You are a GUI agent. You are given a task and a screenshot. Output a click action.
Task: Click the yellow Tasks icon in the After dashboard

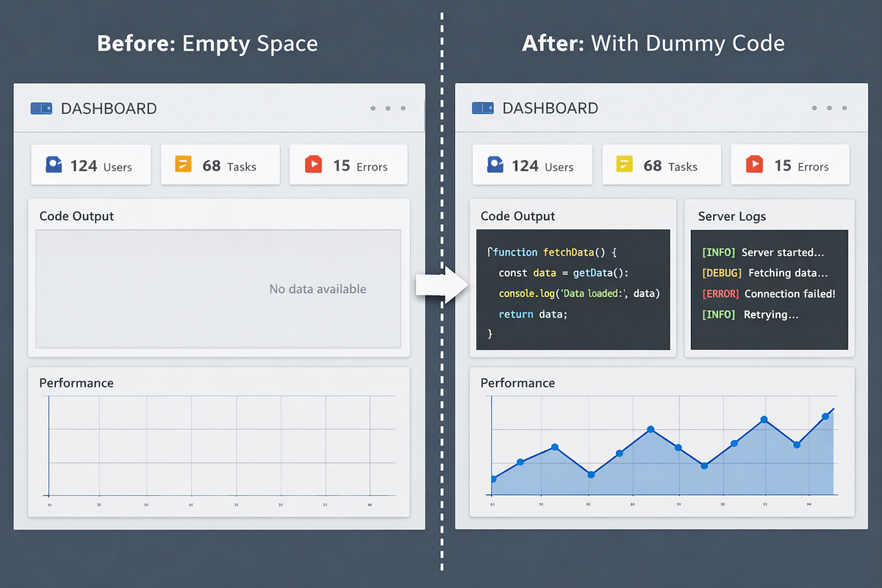625,165
